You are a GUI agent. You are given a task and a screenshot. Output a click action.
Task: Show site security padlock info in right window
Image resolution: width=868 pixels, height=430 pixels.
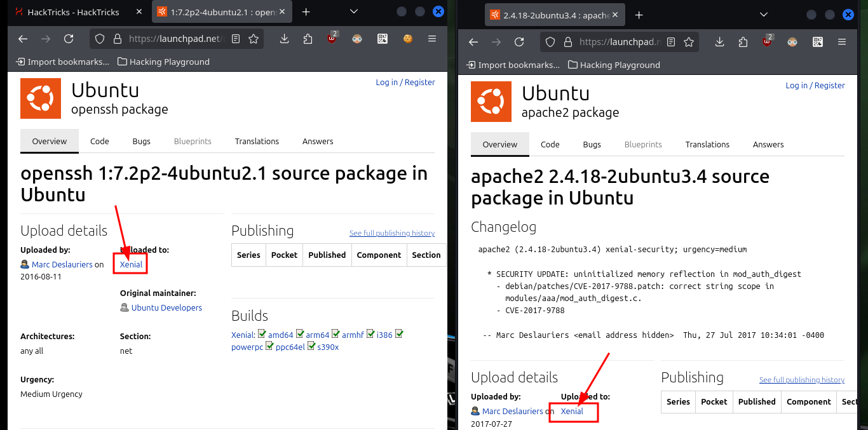567,42
